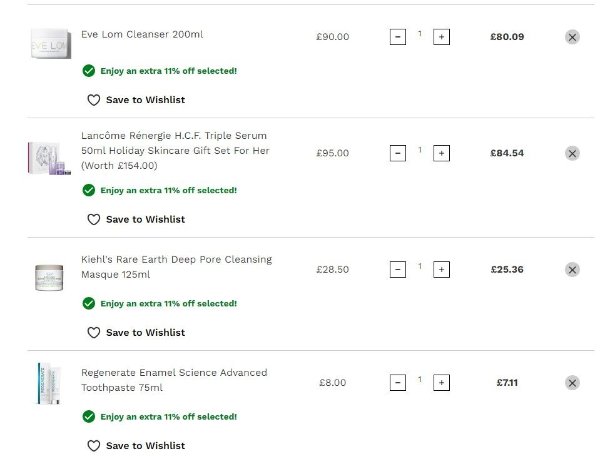Increase Kiehl's Cleansing Masque quantity
The height and width of the screenshot is (459, 600).
coord(442,270)
